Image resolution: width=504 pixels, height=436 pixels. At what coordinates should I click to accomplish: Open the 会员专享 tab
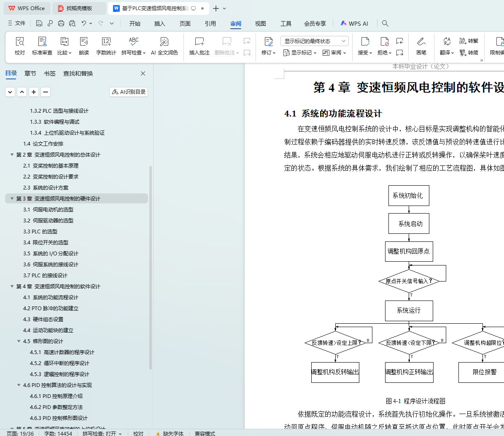pos(315,24)
